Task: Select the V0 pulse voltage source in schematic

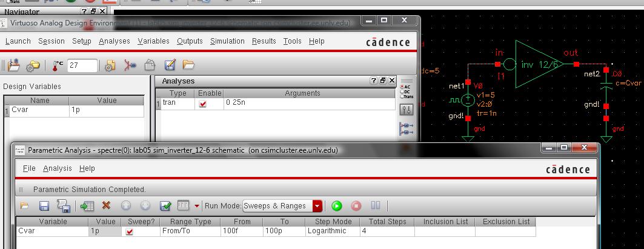Action: [467, 100]
